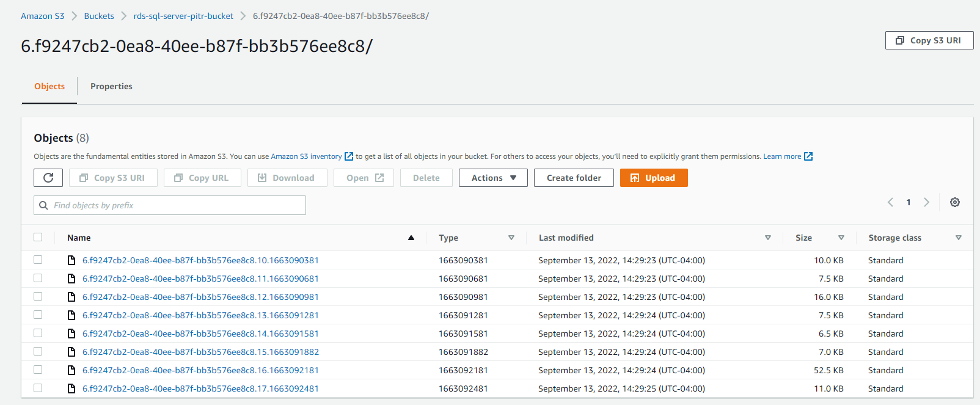Select checkbox for object ending 11.1663090681

pyautogui.click(x=38, y=278)
